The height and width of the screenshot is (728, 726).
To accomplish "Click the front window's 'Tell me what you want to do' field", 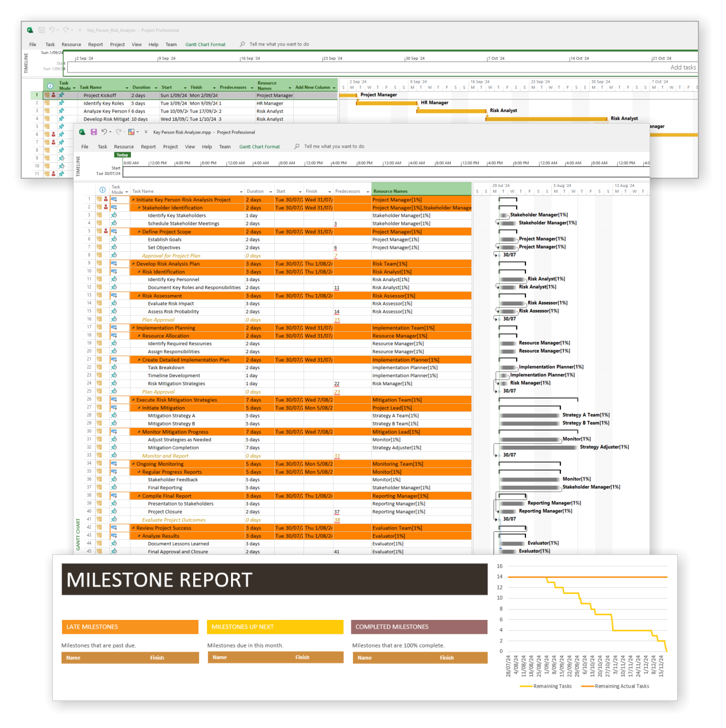I will [x=334, y=147].
